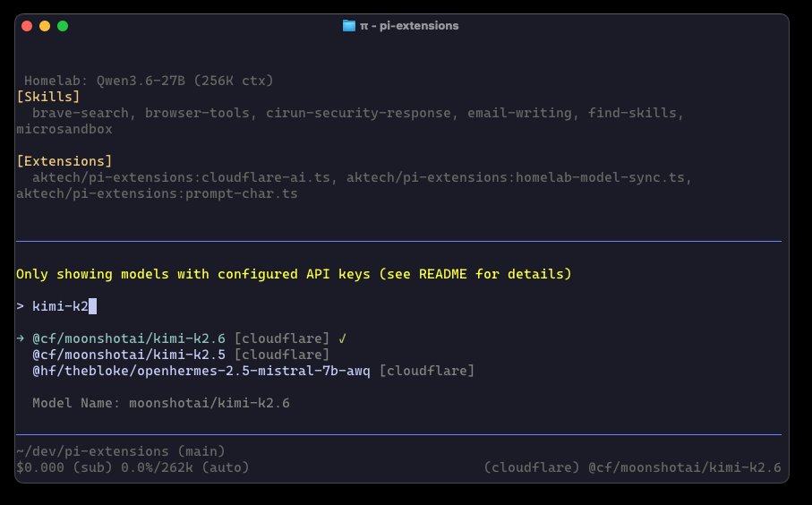Click the '0.0%/262k (auto)' context usage status

(x=185, y=467)
